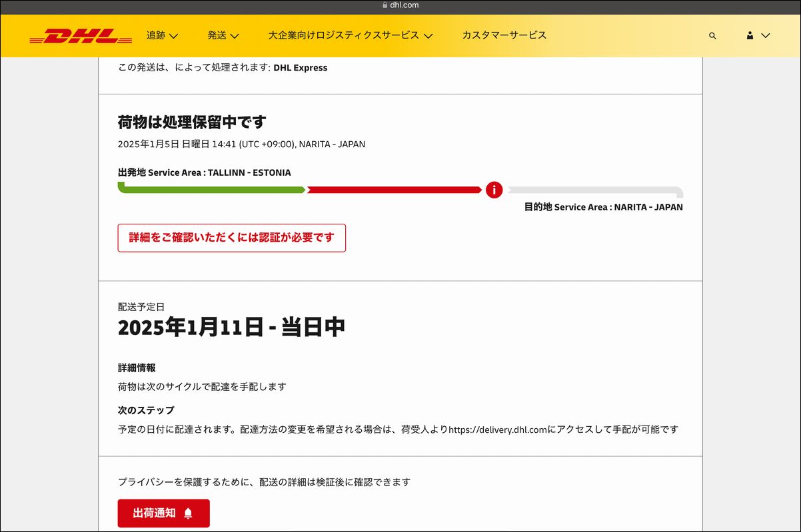Expand the 発送 dropdown chevron

(235, 36)
